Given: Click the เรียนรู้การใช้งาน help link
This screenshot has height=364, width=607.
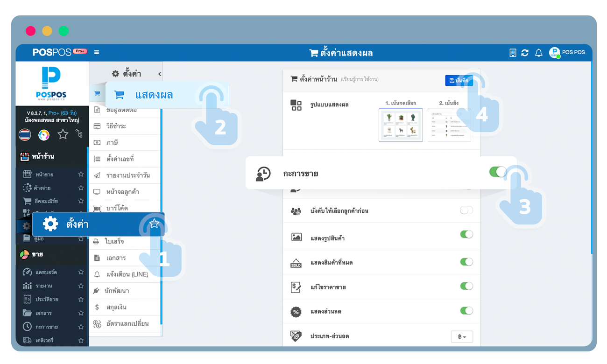Looking at the screenshot, I should (359, 79).
